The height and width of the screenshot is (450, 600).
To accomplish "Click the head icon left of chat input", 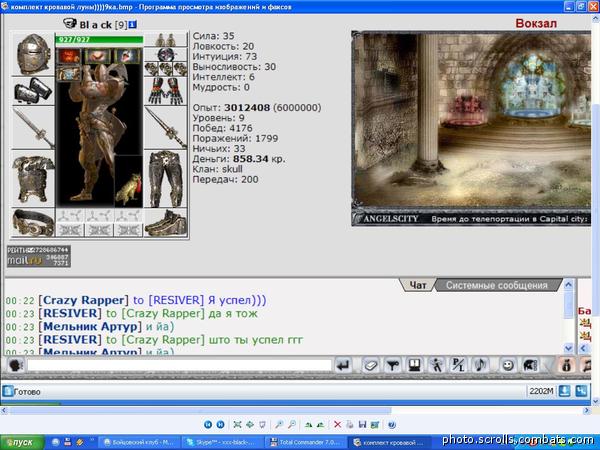I will pyautogui.click(x=16, y=365).
